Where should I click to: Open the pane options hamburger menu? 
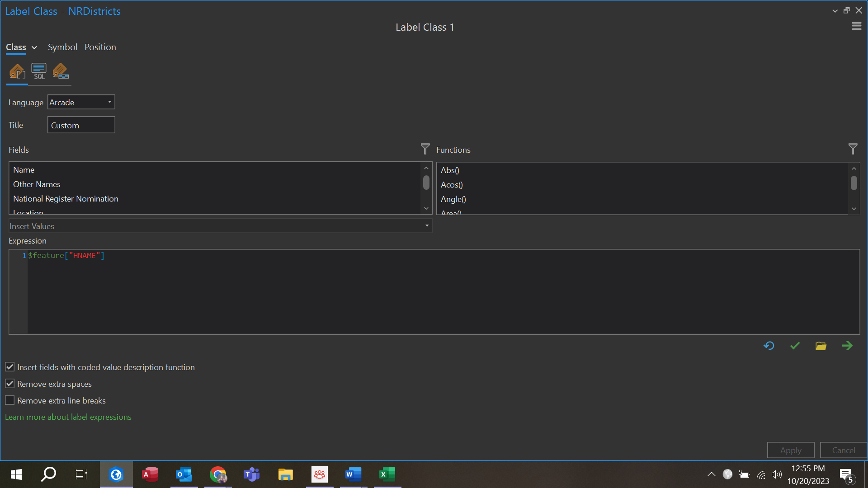pos(857,26)
